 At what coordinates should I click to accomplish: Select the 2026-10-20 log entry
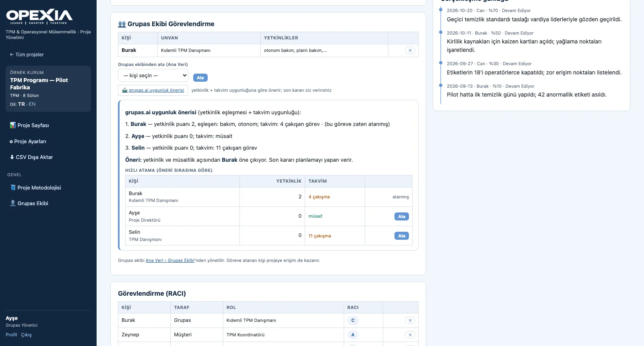point(534,15)
